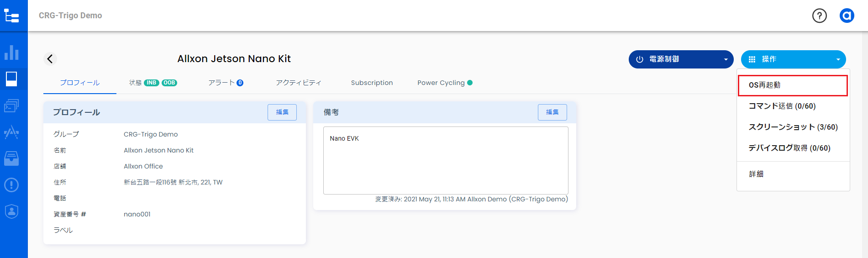Switch to the プロフィール tab
The image size is (868, 258).
click(x=80, y=83)
